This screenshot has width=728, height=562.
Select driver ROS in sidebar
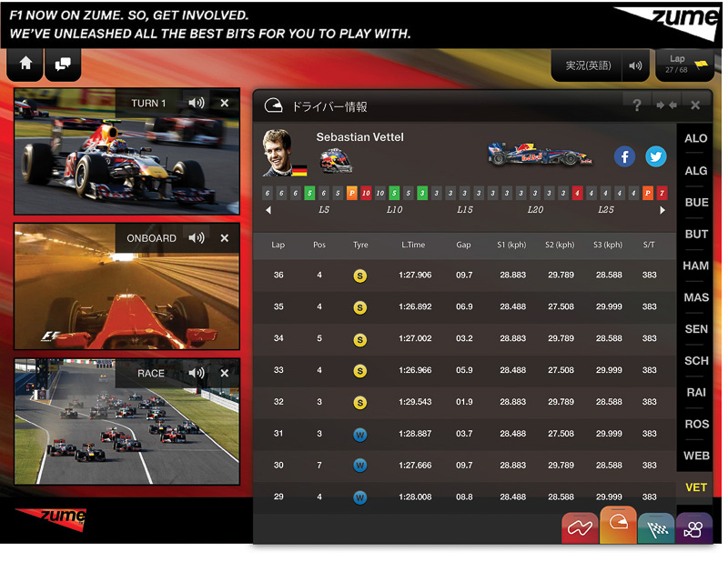point(695,424)
